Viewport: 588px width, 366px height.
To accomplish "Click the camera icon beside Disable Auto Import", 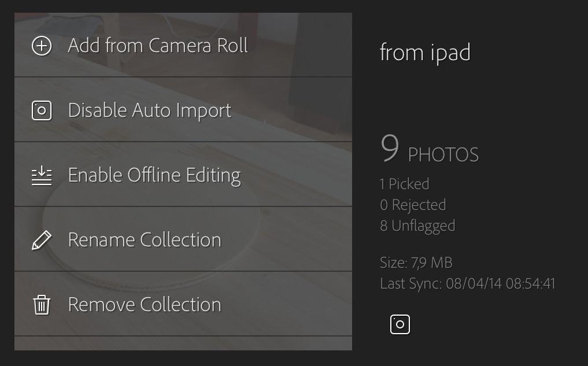I will point(42,110).
